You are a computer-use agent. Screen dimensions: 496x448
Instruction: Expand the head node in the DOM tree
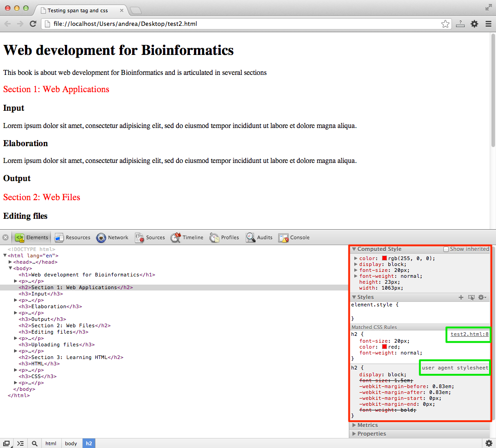point(10,262)
